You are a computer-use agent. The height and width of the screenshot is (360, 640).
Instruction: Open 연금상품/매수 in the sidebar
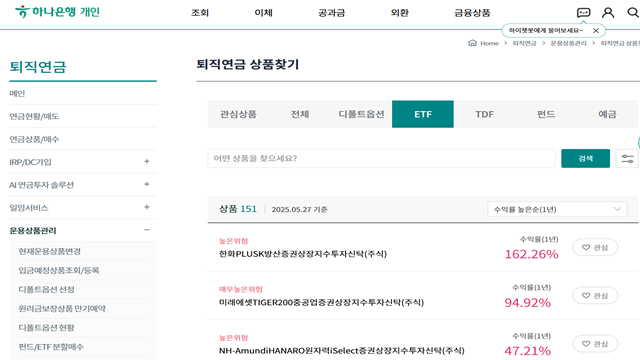click(34, 139)
